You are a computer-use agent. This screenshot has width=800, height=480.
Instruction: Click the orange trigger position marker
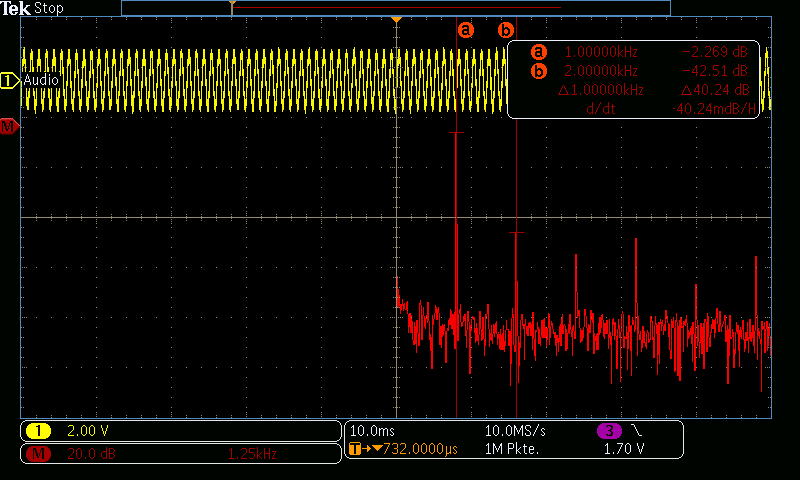(x=396, y=19)
